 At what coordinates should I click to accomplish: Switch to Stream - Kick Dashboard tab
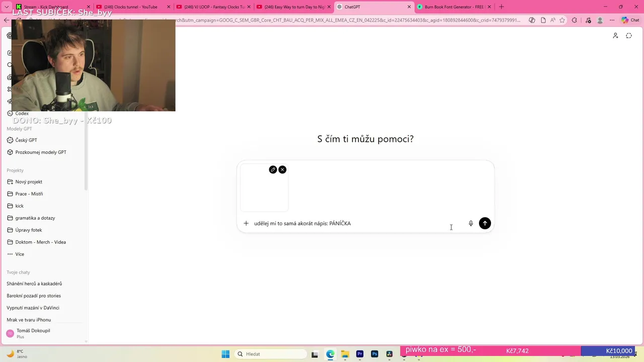(x=52, y=7)
